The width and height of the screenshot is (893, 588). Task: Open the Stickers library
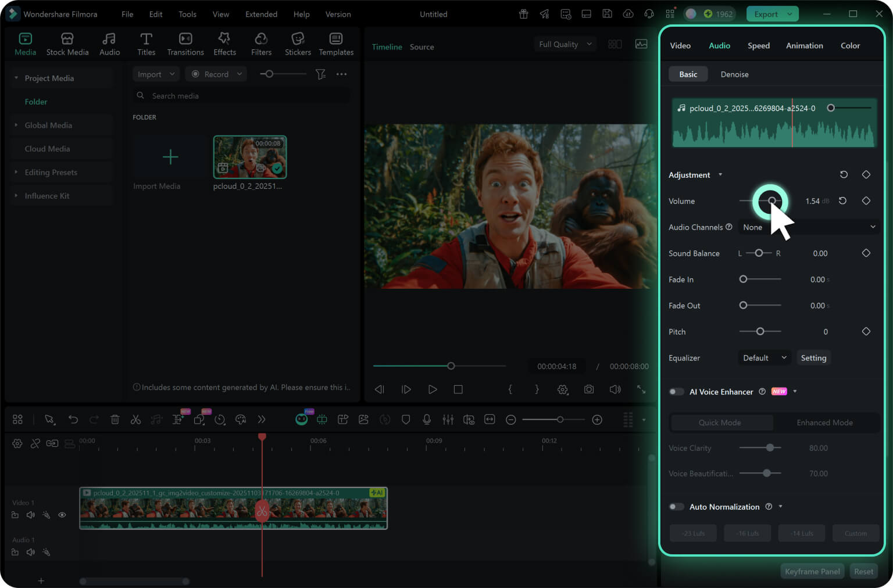click(x=298, y=44)
